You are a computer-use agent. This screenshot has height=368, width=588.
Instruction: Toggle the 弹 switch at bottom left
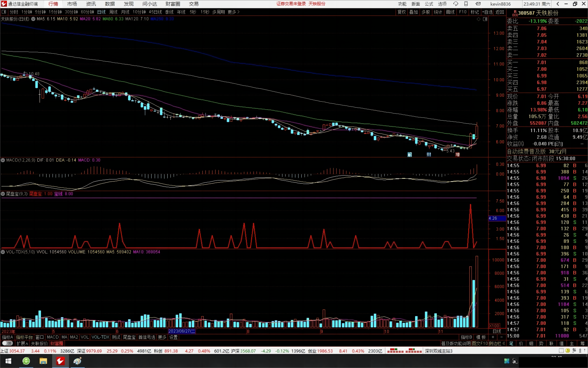click(x=7, y=343)
